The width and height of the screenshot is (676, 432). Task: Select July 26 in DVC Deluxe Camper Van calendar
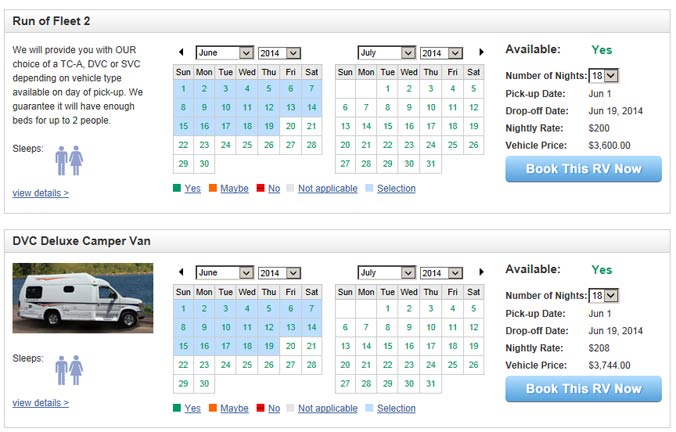click(x=473, y=365)
